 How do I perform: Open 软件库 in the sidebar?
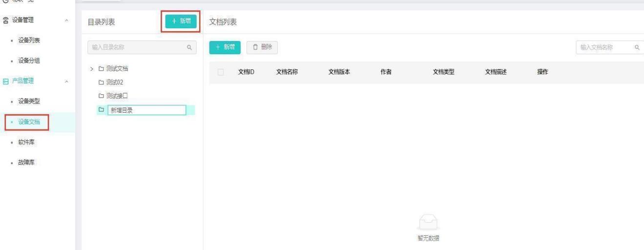click(28, 143)
